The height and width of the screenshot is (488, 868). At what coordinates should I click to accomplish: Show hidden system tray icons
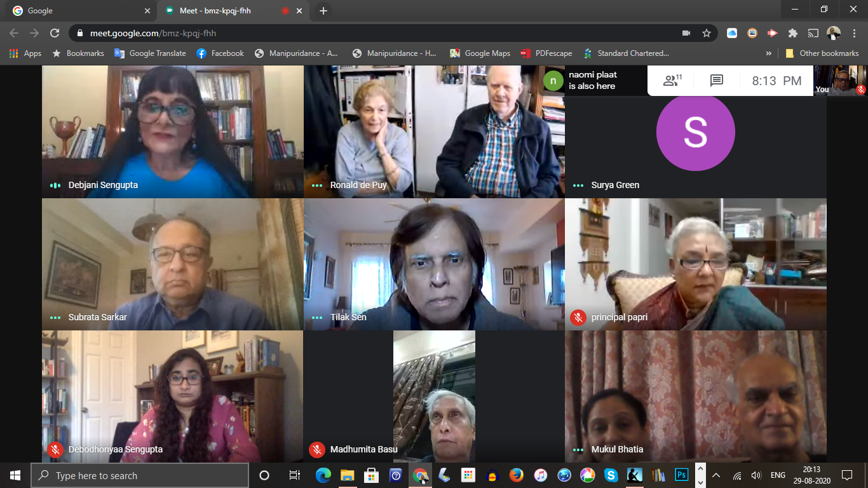716,475
